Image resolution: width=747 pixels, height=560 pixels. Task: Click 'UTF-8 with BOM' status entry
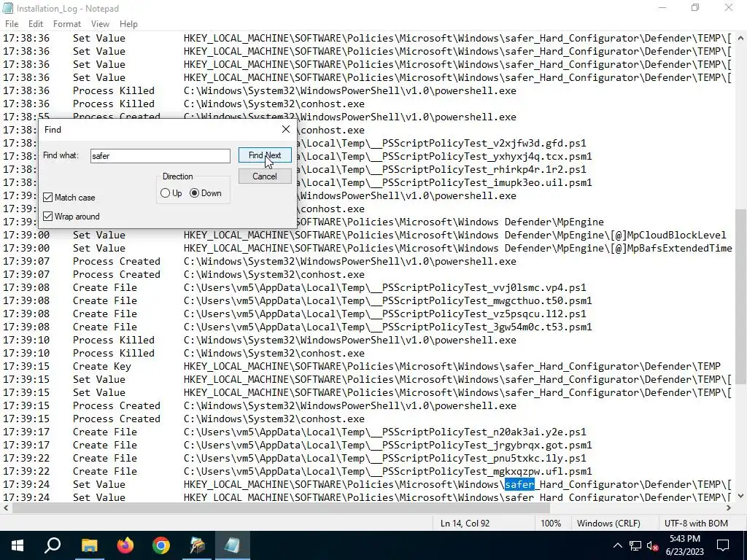[696, 523]
